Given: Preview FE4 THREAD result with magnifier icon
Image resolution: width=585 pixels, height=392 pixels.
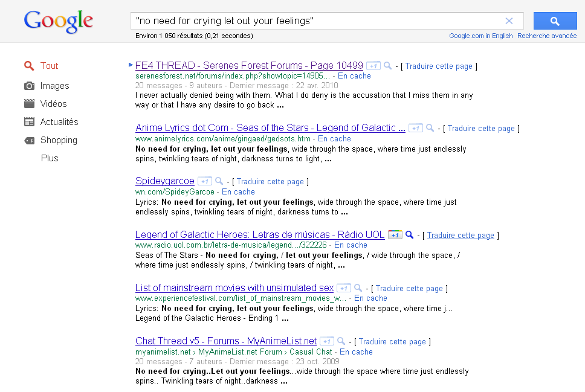Looking at the screenshot, I should click(387, 66).
